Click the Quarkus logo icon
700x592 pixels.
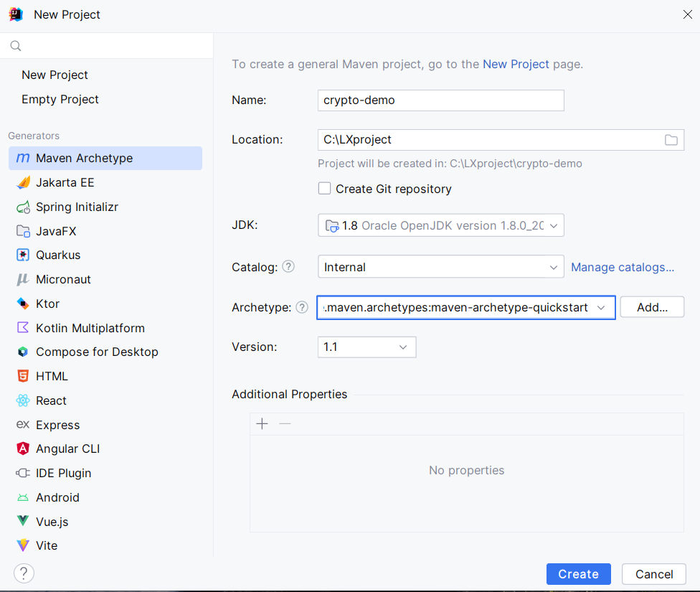[23, 255]
